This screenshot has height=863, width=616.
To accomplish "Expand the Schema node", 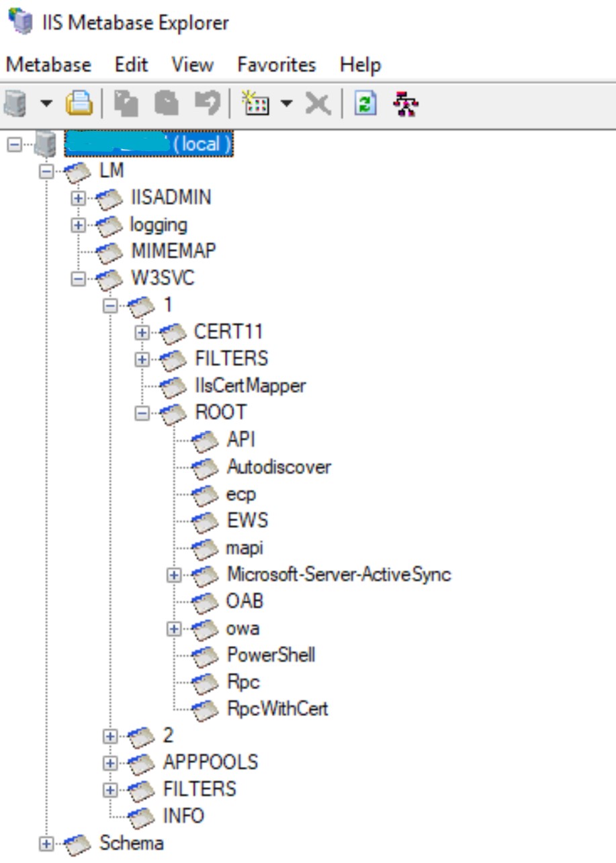I will [46, 844].
